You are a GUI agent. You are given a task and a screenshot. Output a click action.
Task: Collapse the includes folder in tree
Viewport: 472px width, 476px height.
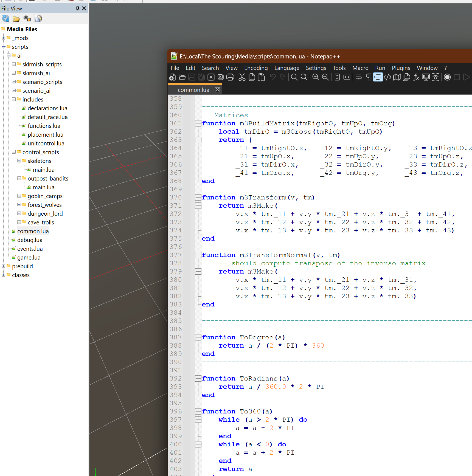pyautogui.click(x=14, y=99)
